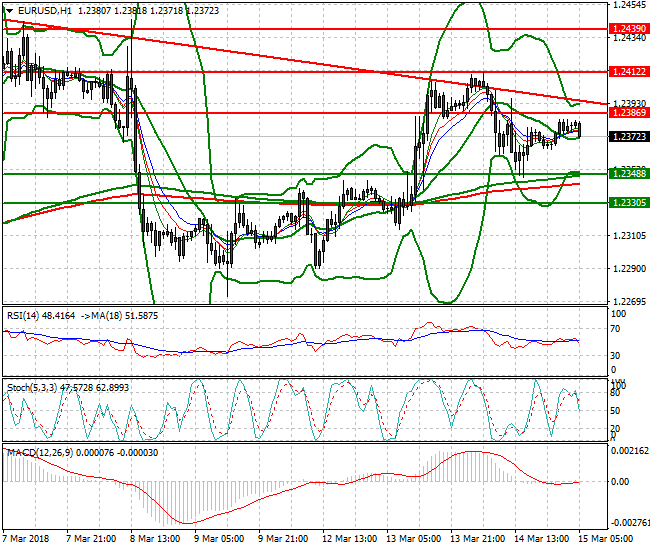
Task: Click the RSI(14) 48.4164 indicator label
Action: [x=41, y=316]
